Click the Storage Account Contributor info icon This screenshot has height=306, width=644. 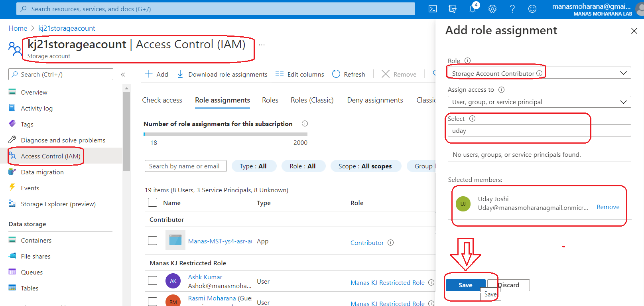tap(539, 73)
